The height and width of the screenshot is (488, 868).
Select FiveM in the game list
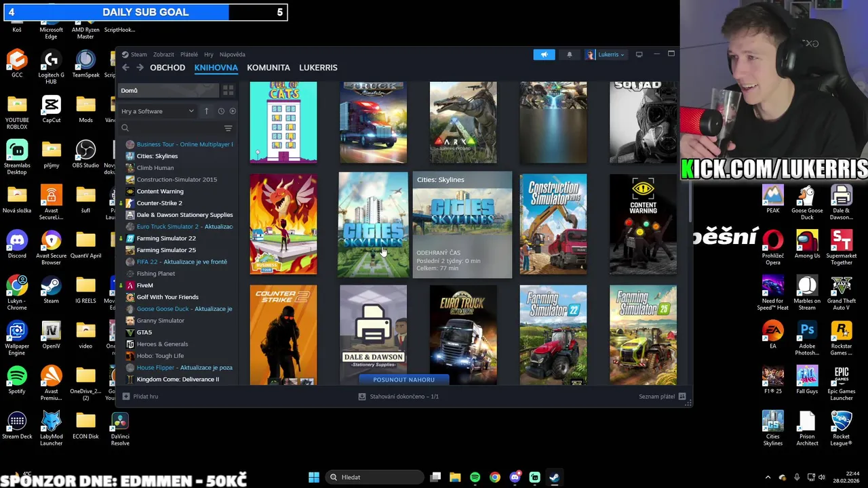pyautogui.click(x=179, y=285)
